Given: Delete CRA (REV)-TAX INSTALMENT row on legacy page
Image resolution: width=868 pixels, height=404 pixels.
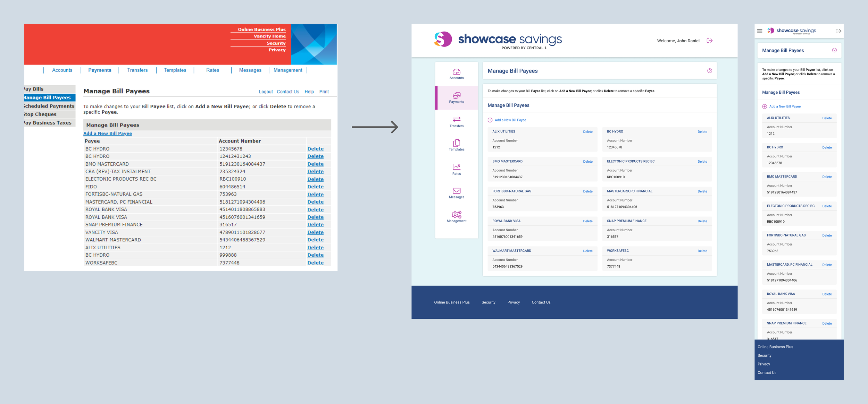Looking at the screenshot, I should (315, 172).
